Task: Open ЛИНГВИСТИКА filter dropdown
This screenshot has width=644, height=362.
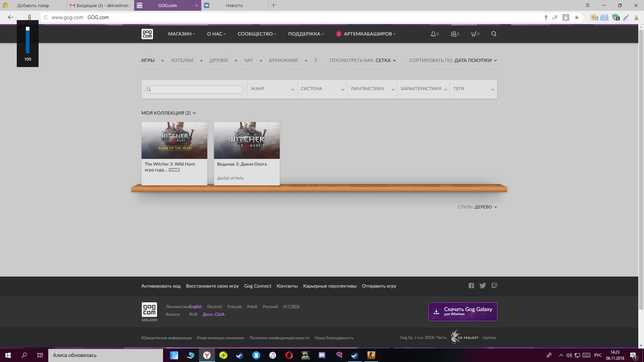Action: point(372,89)
